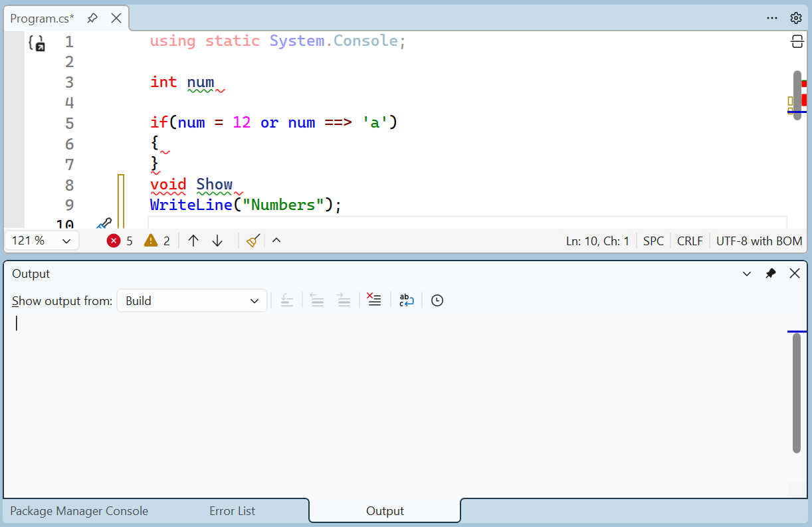Expand the code cleanup options caret

pyautogui.click(x=276, y=241)
